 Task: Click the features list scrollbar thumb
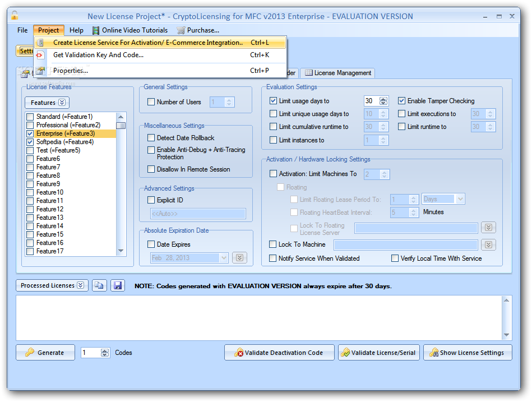(x=121, y=126)
